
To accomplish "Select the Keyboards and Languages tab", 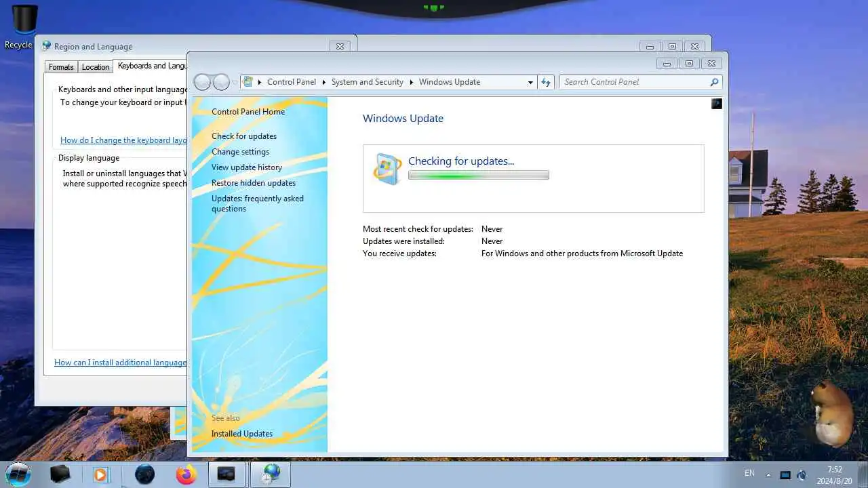I will pyautogui.click(x=150, y=66).
